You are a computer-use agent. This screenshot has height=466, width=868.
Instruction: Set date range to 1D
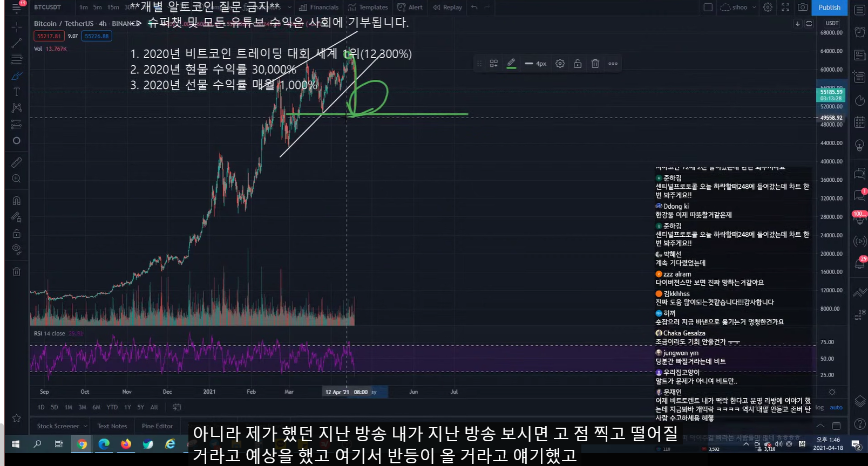click(x=41, y=407)
